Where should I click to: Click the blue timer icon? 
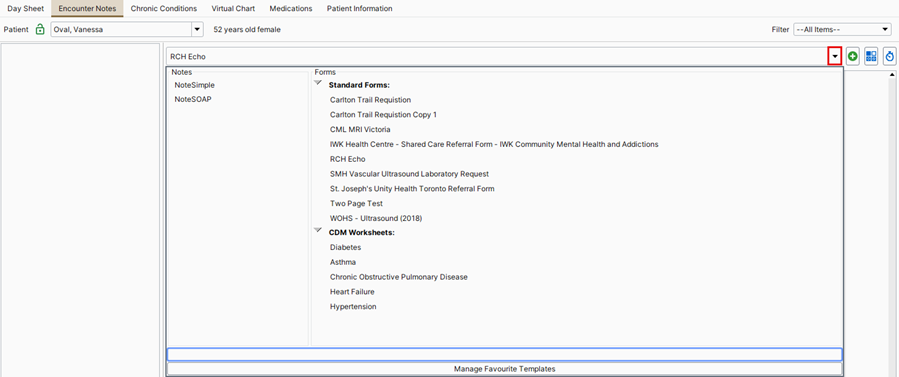(890, 56)
